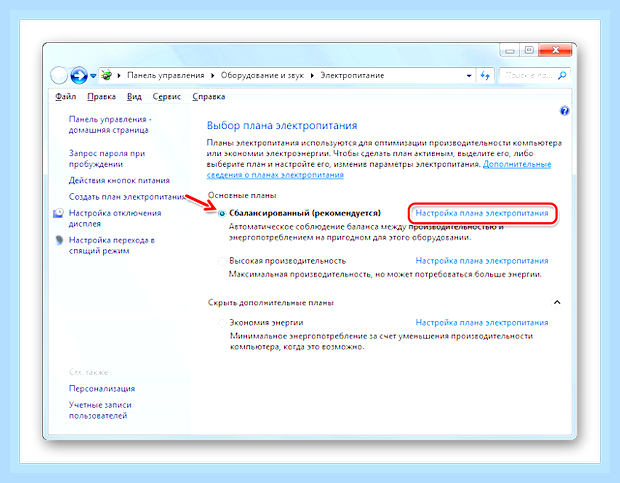
Task: Open the address bar history dropdown
Action: tap(469, 75)
